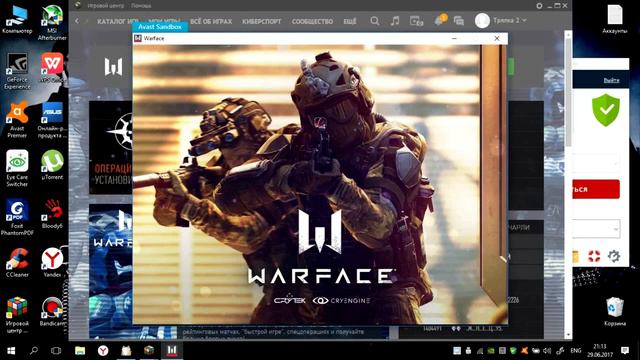
Task: Open the Сообщество tab
Action: [312, 21]
